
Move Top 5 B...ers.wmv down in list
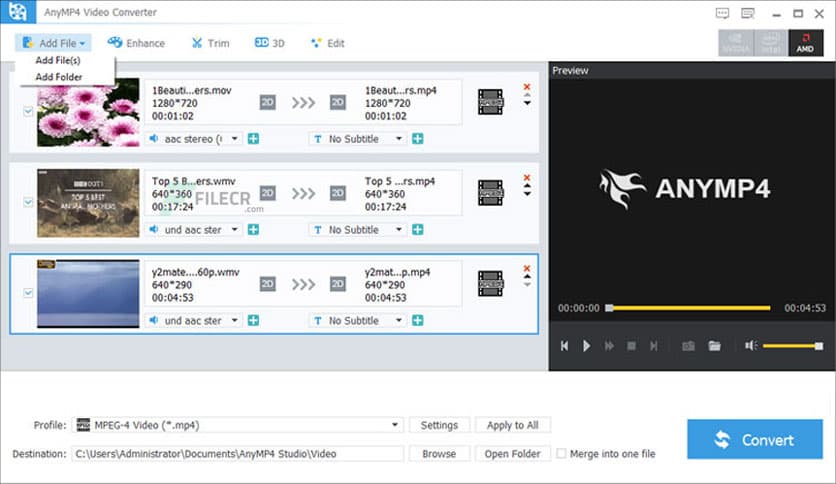[527, 193]
